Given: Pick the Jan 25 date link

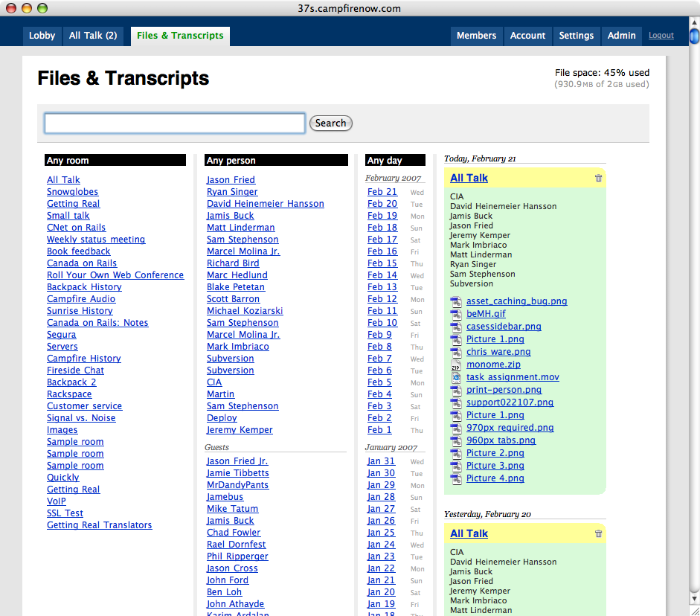Looking at the screenshot, I should pyautogui.click(x=381, y=533).
